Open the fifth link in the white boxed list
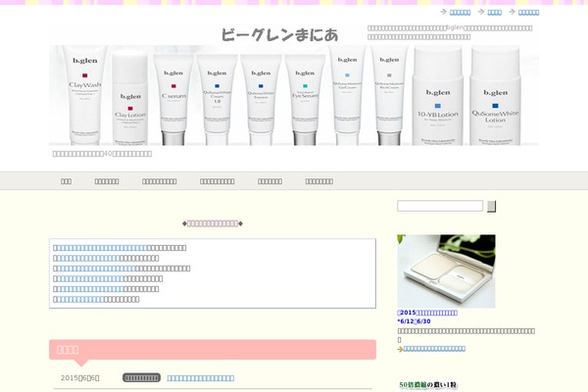Screen dimensions: 588x392 point(89,289)
